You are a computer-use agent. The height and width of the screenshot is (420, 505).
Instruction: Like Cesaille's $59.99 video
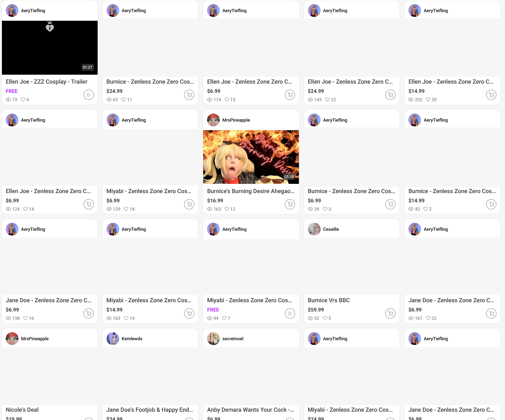(x=325, y=318)
